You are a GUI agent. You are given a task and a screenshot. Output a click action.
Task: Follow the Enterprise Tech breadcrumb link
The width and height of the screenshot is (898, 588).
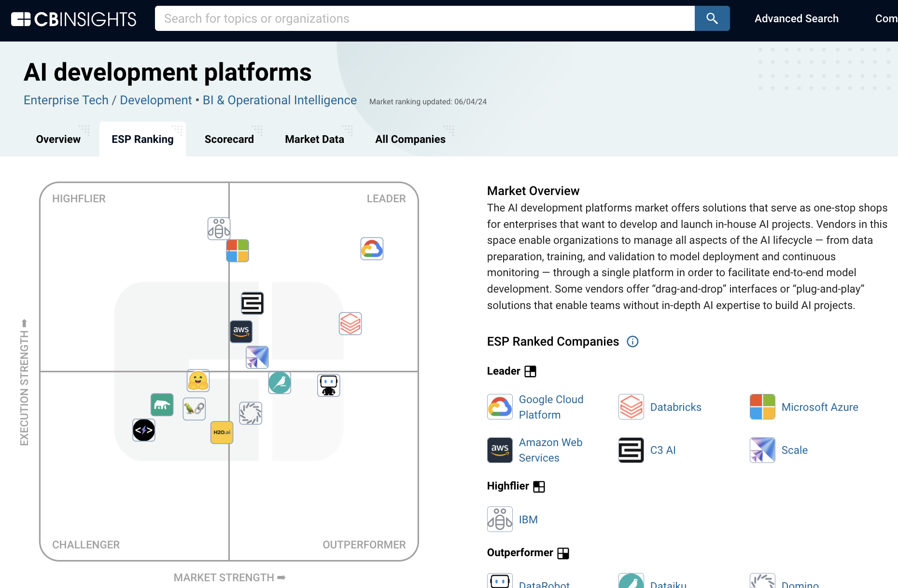[66, 100]
